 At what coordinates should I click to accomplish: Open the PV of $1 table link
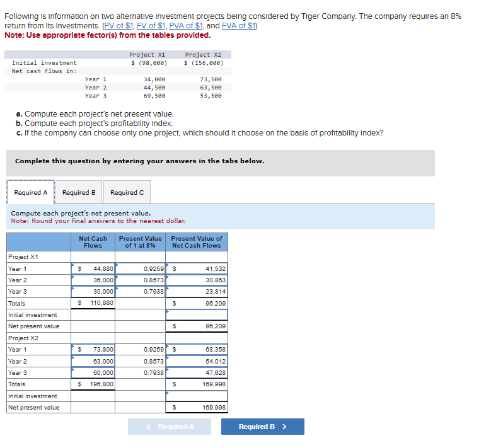119,26
